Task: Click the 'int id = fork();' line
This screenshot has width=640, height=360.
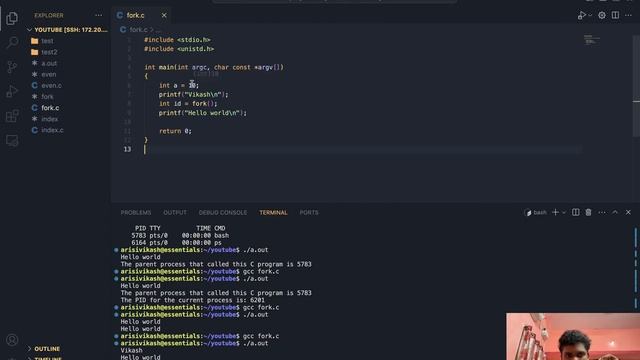Action: click(x=188, y=104)
